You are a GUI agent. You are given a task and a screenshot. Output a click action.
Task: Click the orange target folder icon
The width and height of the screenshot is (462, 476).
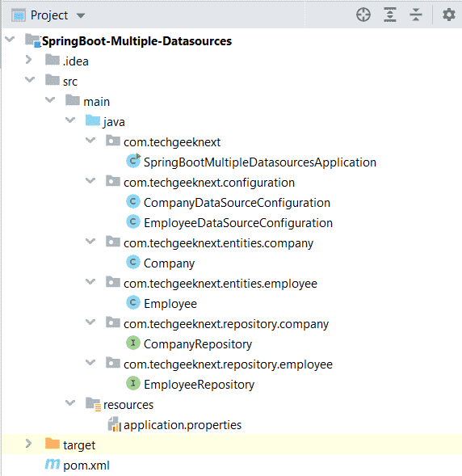tap(52, 444)
